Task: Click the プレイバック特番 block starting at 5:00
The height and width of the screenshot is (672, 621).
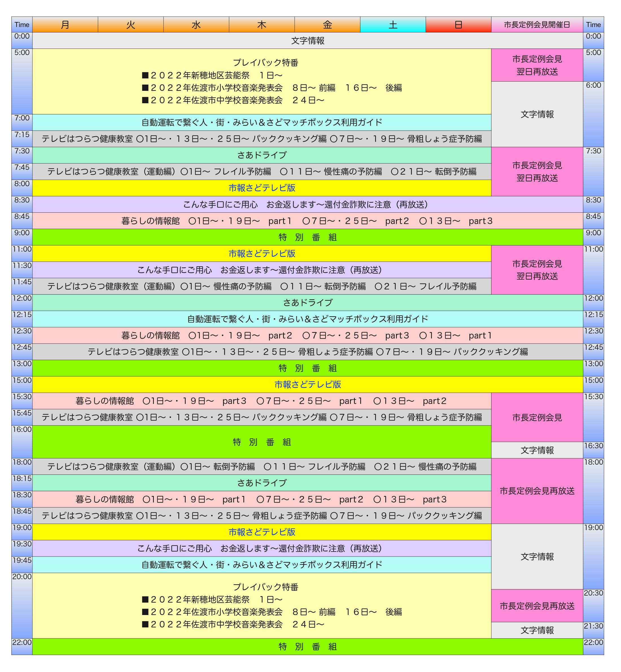Action: click(x=262, y=81)
